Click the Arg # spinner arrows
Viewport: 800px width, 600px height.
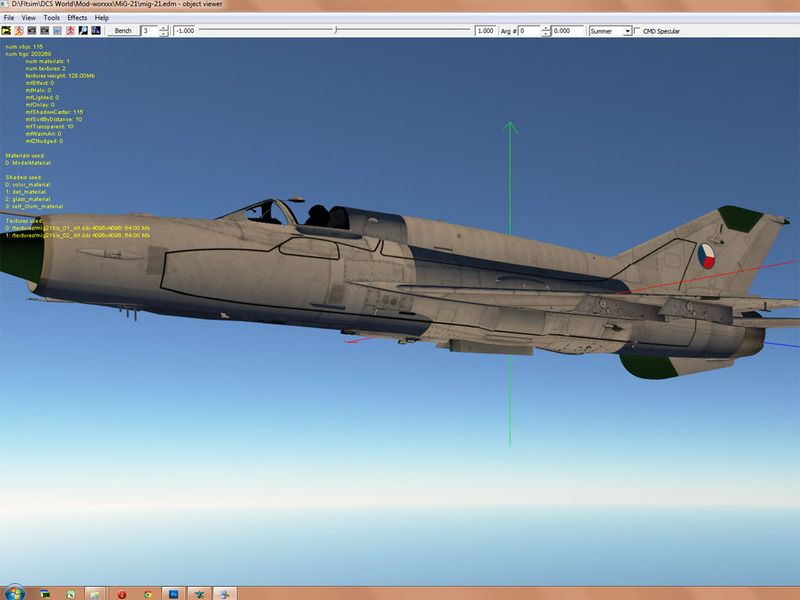pos(546,31)
